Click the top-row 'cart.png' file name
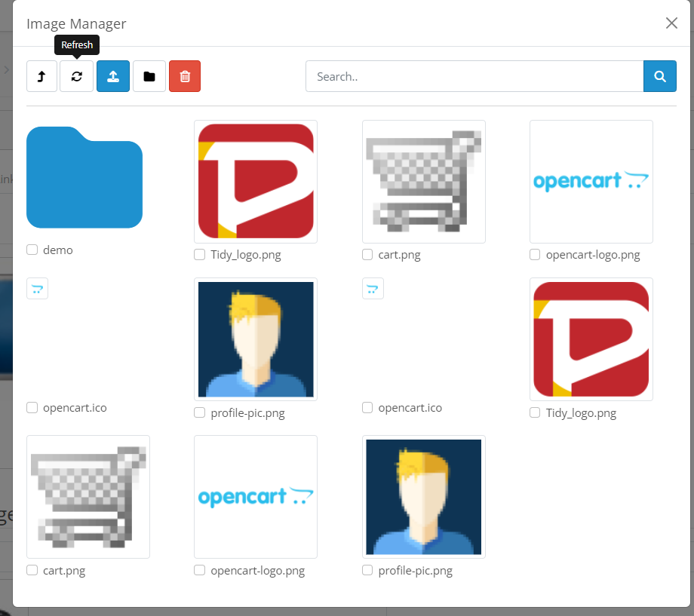 pos(399,255)
